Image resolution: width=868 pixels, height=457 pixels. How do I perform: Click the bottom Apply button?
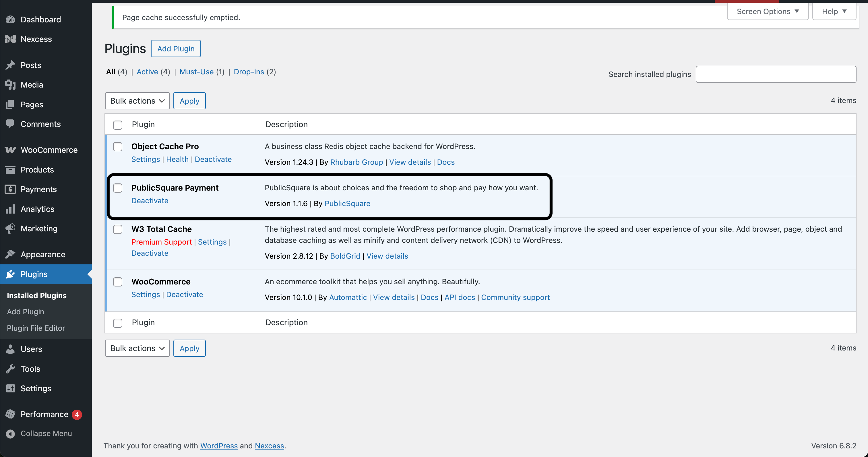(189, 348)
